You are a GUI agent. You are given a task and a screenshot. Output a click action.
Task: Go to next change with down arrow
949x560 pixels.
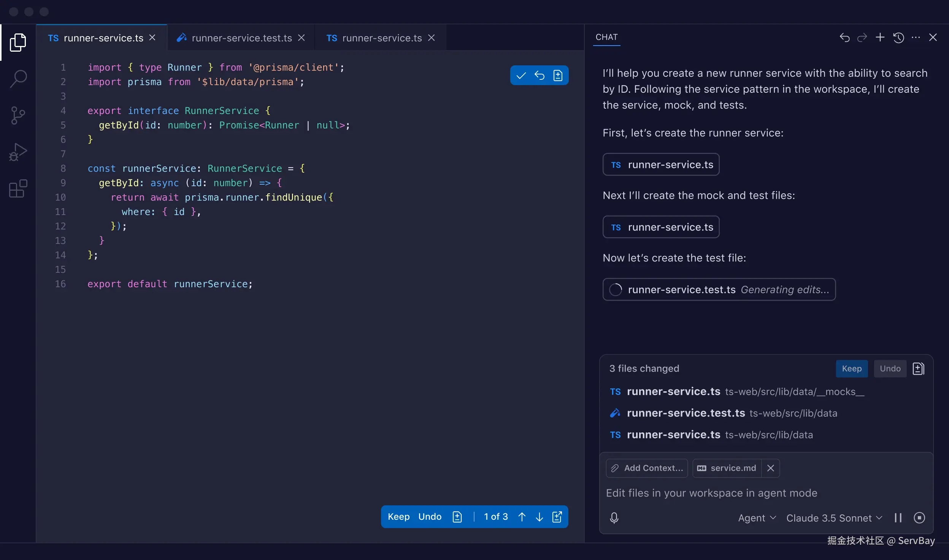(x=539, y=517)
